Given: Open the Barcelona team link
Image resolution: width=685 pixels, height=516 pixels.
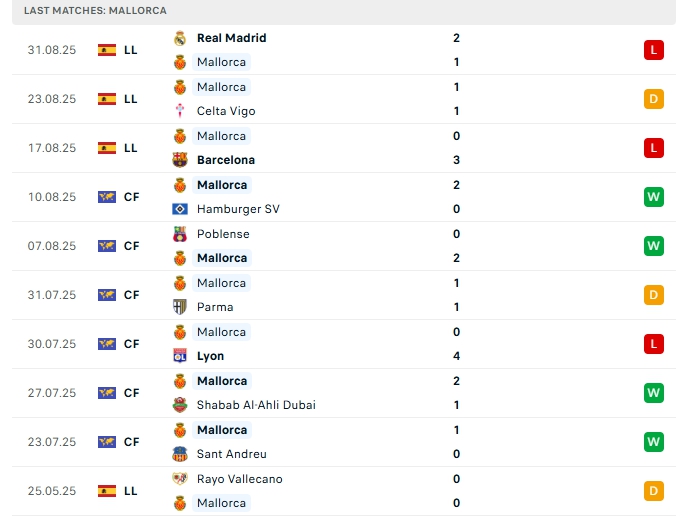Looking at the screenshot, I should pos(225,160).
